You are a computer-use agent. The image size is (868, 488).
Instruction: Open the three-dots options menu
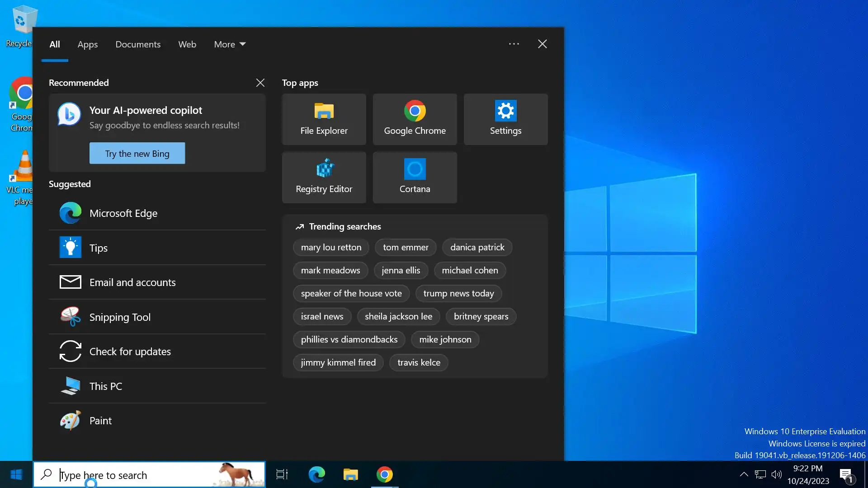(514, 44)
